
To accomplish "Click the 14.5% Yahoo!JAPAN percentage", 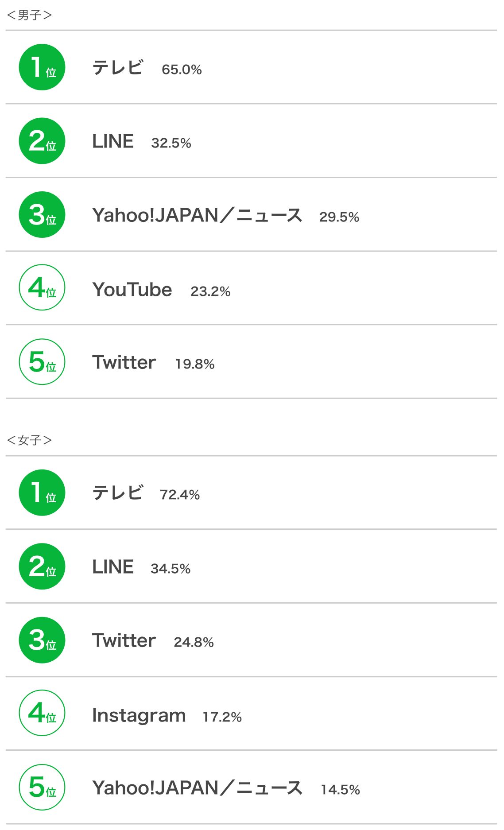I will (340, 790).
